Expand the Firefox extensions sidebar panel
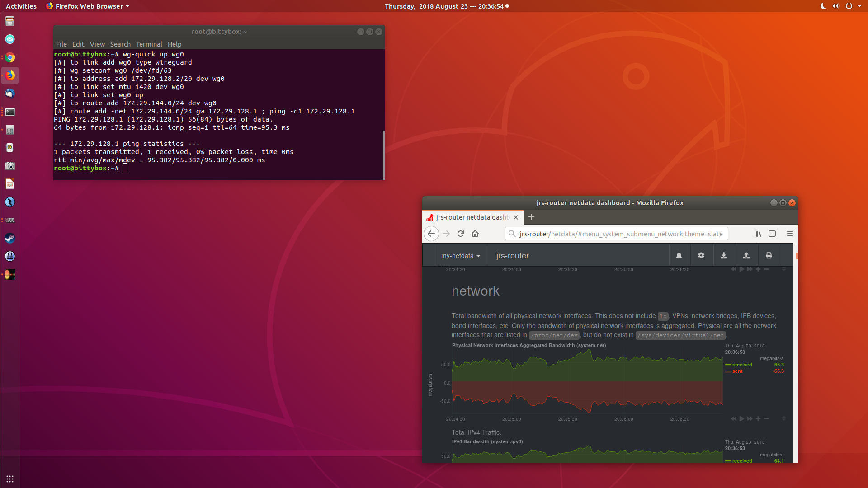Image resolution: width=868 pixels, height=488 pixels. (773, 234)
